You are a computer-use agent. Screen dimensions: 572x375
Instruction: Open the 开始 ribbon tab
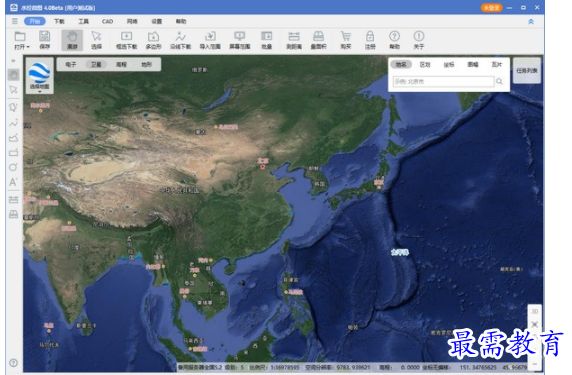(x=35, y=21)
